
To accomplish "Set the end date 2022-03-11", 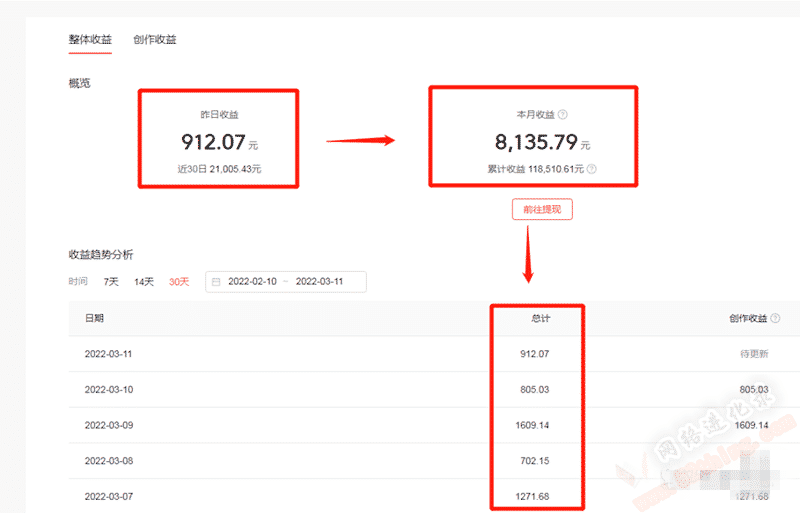I will coord(319,281).
